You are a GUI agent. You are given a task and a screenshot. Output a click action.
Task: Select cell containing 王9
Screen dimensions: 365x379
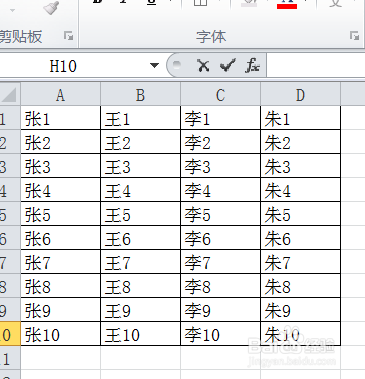(140, 310)
